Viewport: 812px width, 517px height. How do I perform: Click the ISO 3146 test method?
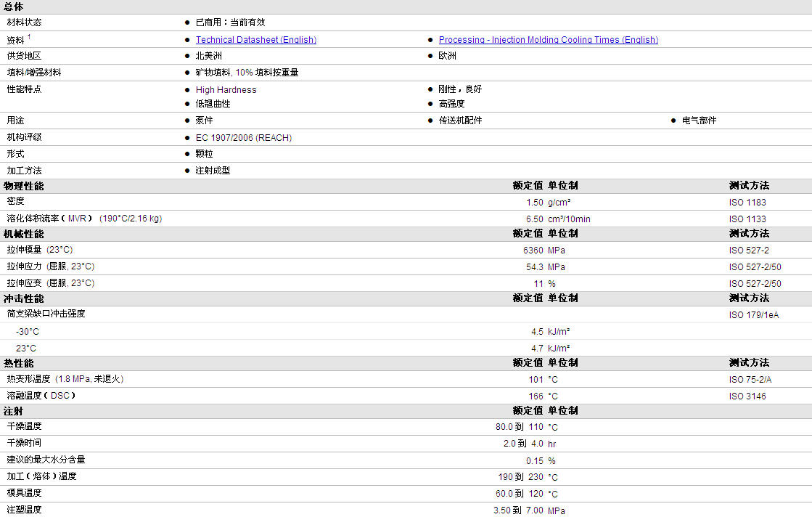point(747,396)
